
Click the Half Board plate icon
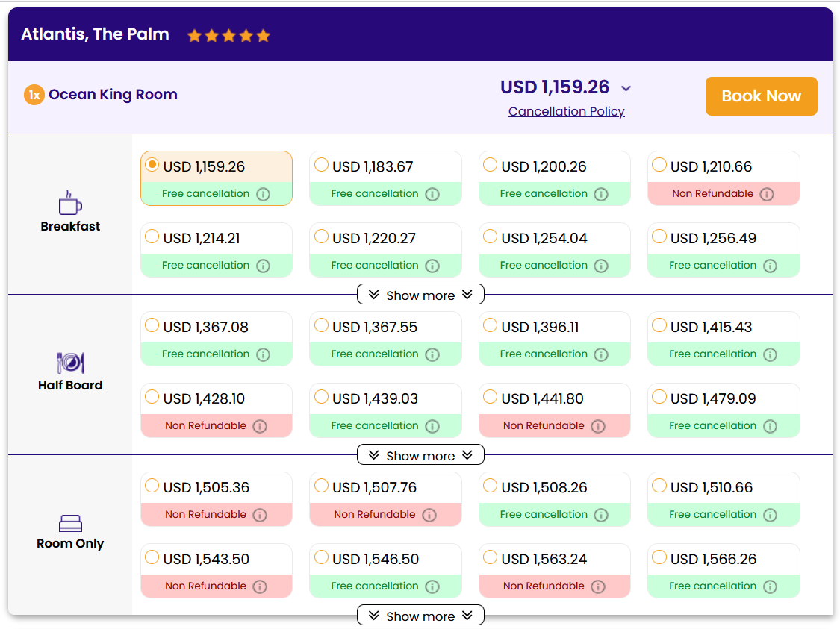(70, 363)
